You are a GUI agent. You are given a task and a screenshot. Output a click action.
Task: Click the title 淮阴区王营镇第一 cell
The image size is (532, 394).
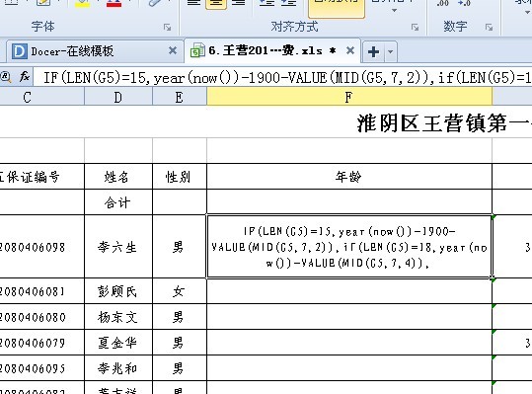[444, 122]
